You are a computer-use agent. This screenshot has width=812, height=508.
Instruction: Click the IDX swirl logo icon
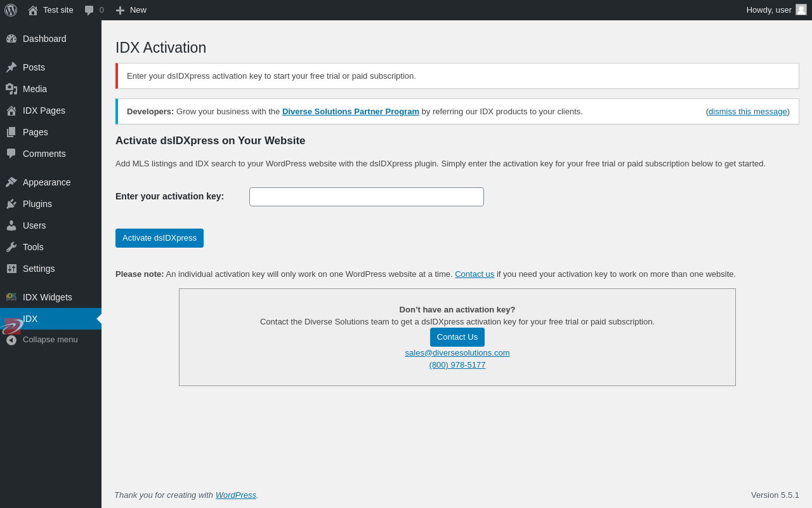(x=11, y=326)
